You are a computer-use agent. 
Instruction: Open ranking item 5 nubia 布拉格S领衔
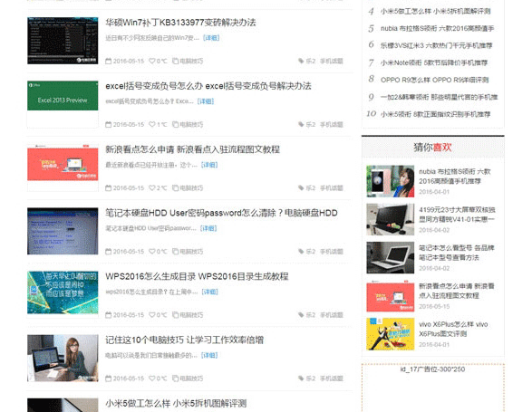coord(438,28)
